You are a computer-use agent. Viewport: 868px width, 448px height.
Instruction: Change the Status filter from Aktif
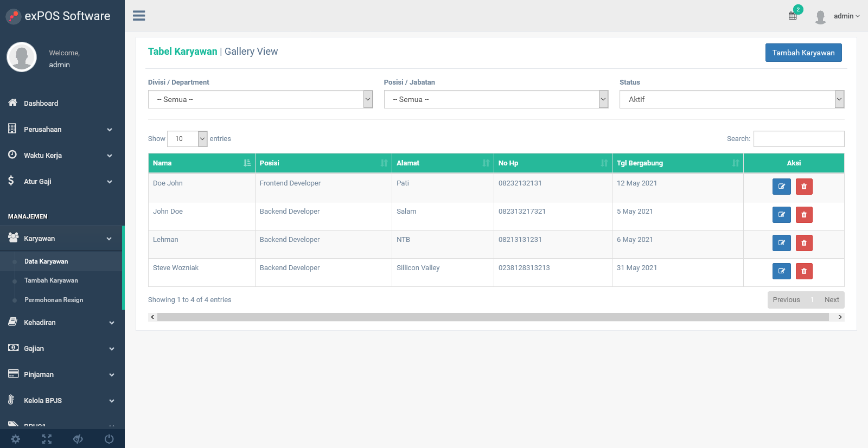click(x=732, y=99)
